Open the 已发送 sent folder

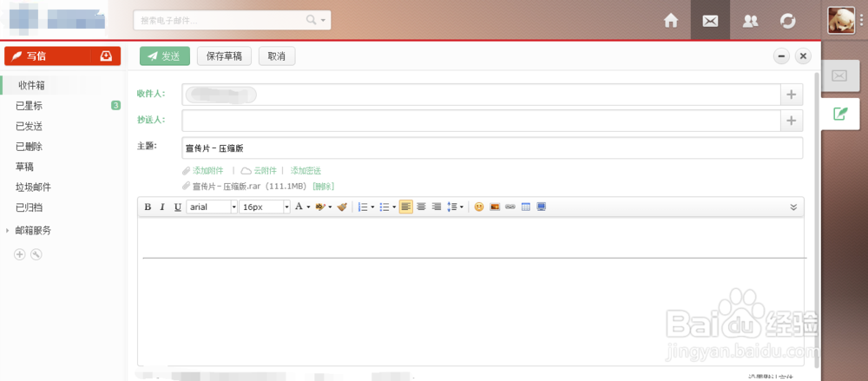pos(29,126)
